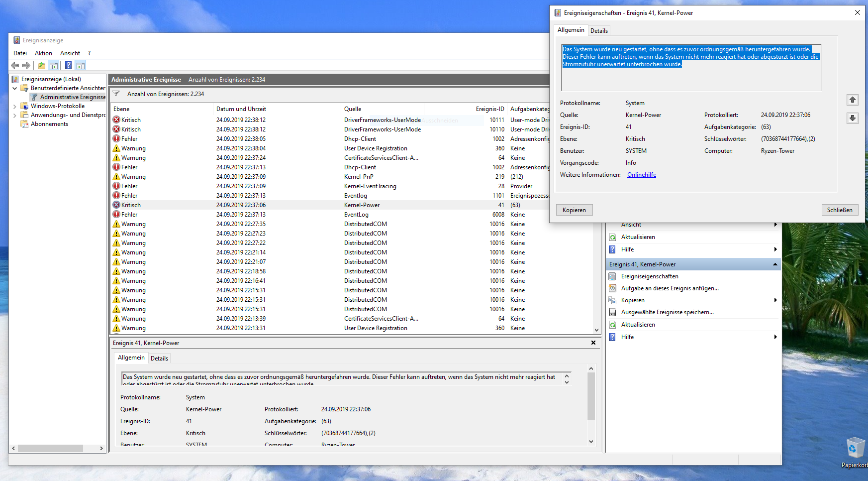Select the EventLog row with ID 6008
Image resolution: width=868 pixels, height=481 pixels.
click(329, 215)
